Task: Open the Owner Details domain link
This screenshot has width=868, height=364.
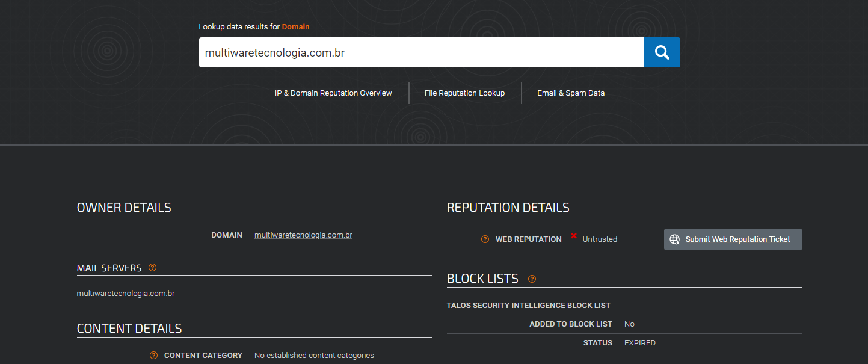Action: click(x=303, y=235)
